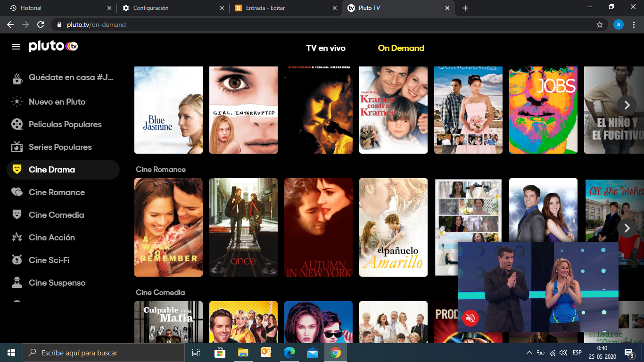View site info via padlock icon
The width and height of the screenshot is (644, 362).
coord(59,25)
